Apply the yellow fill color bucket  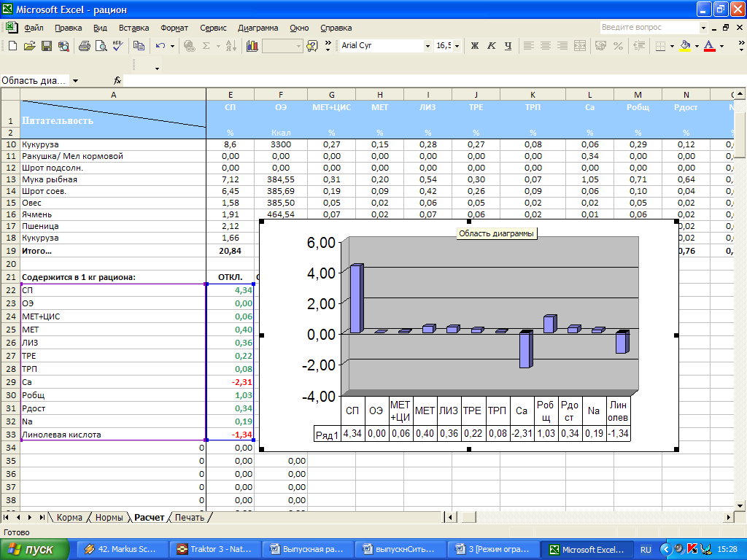[684, 46]
